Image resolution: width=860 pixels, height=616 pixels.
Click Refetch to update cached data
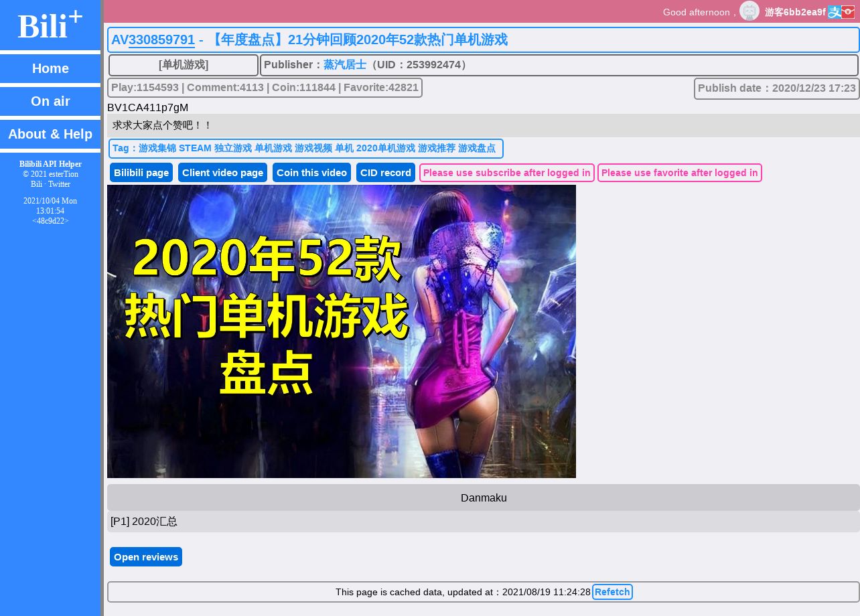[612, 592]
